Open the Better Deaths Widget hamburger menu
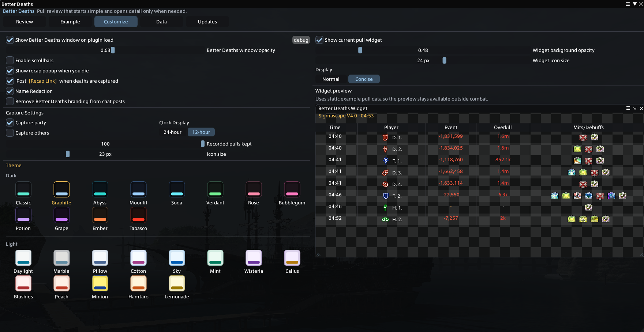644x332 pixels. 628,108
